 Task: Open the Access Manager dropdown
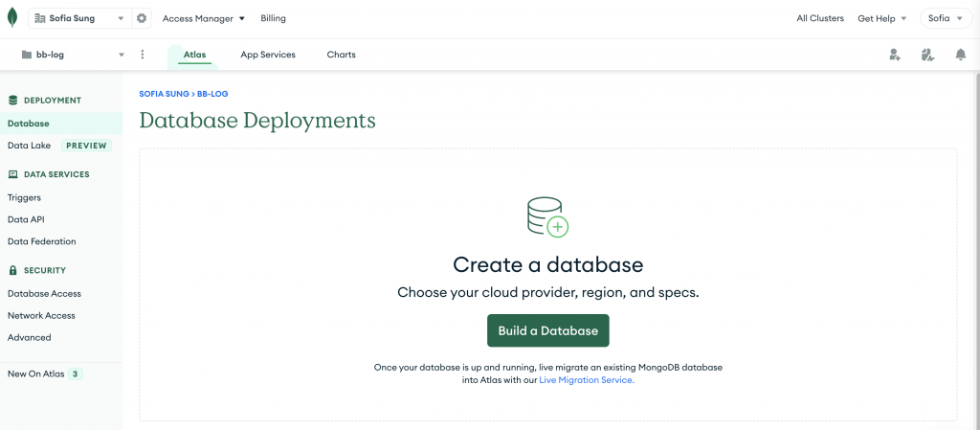pyautogui.click(x=204, y=19)
